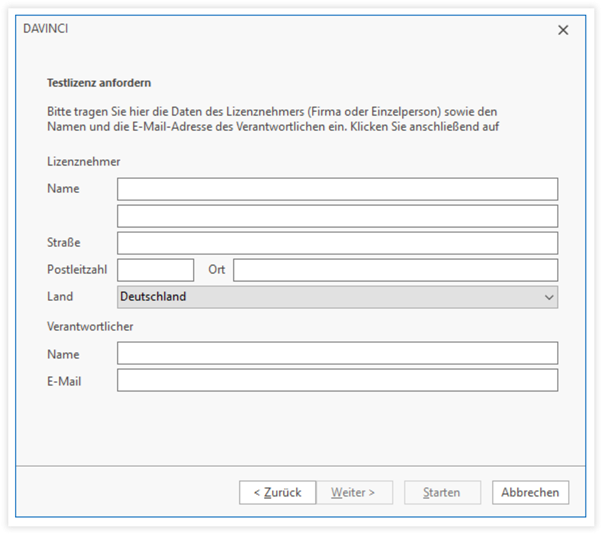Close the DAVINCI dialog window
Screen dimensions: 602x534
562,30
